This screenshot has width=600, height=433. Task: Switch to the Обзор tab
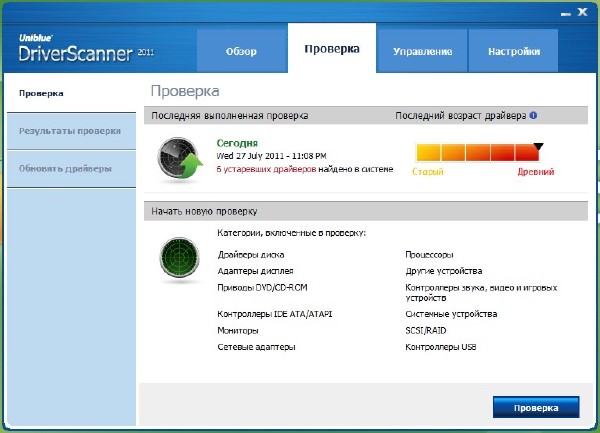pos(241,51)
